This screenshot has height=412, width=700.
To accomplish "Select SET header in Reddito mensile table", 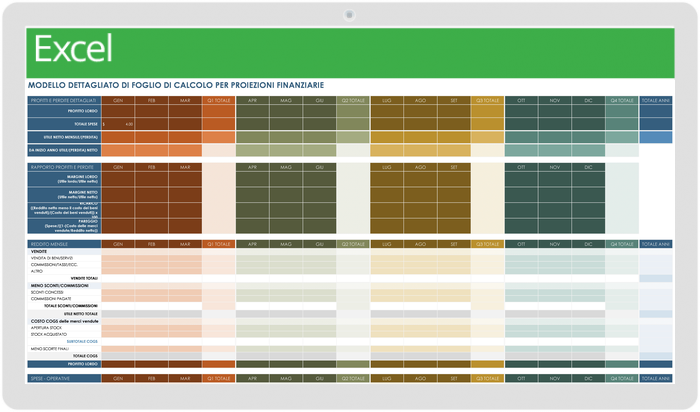I will [x=454, y=244].
